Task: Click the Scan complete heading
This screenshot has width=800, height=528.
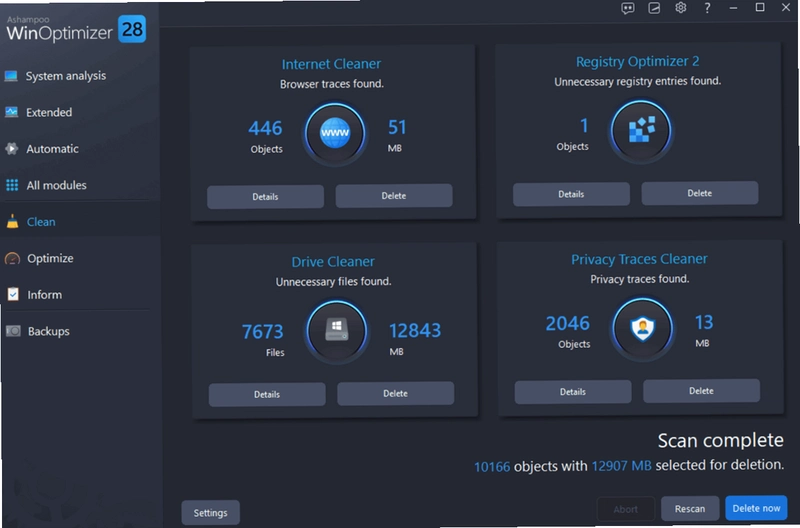Action: [x=720, y=440]
